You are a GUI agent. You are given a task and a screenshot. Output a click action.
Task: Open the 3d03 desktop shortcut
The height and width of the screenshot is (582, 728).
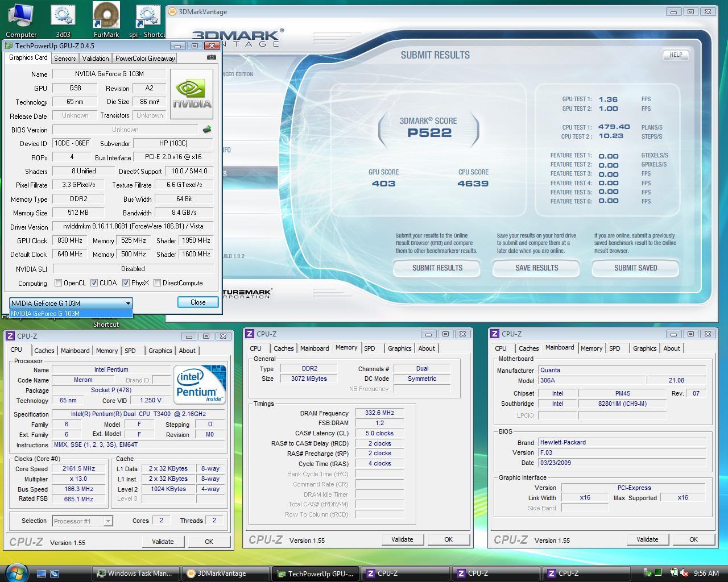tap(63, 21)
